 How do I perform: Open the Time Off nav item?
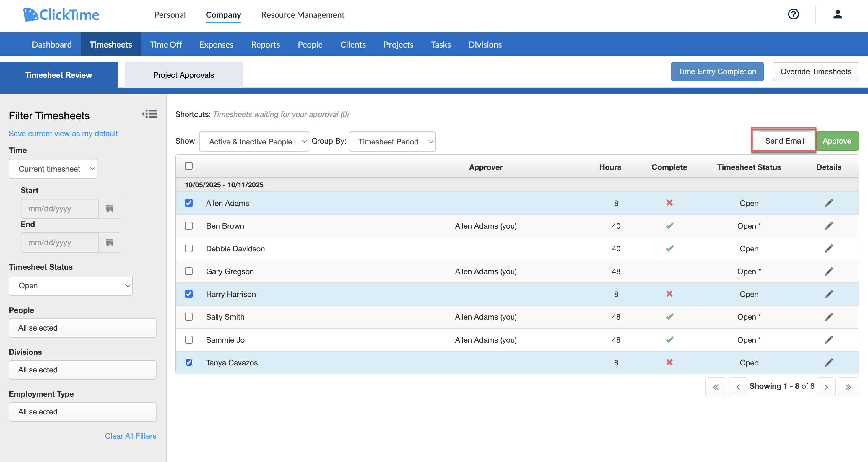[x=165, y=45]
